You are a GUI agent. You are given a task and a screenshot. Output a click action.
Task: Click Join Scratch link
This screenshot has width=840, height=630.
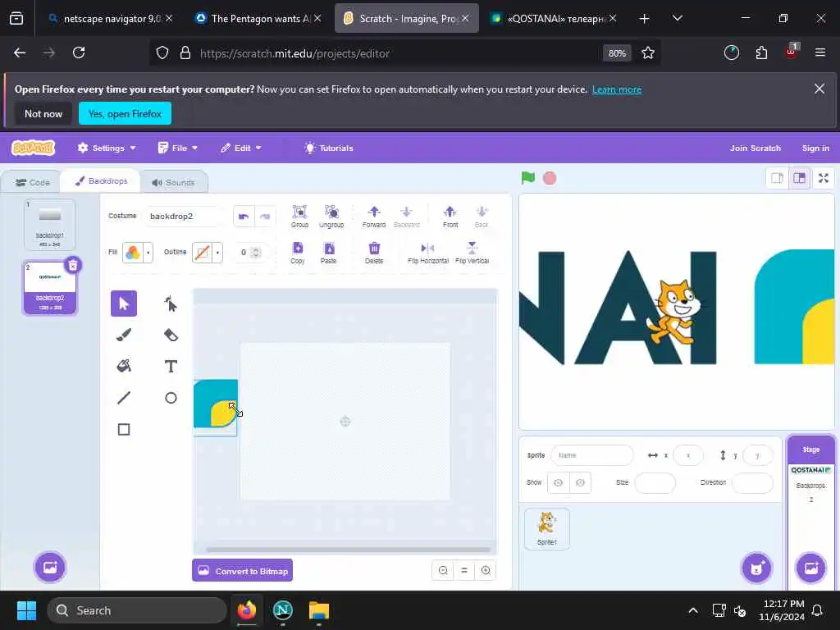click(755, 148)
